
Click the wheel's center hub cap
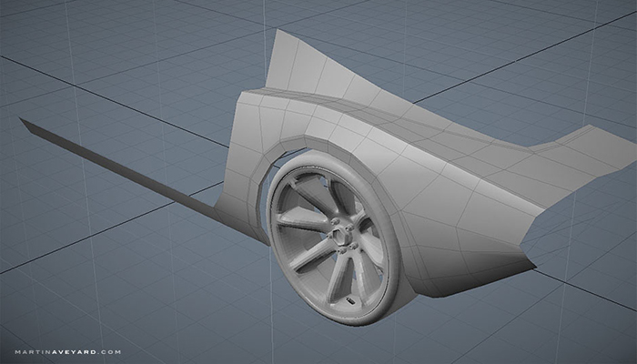tap(339, 235)
